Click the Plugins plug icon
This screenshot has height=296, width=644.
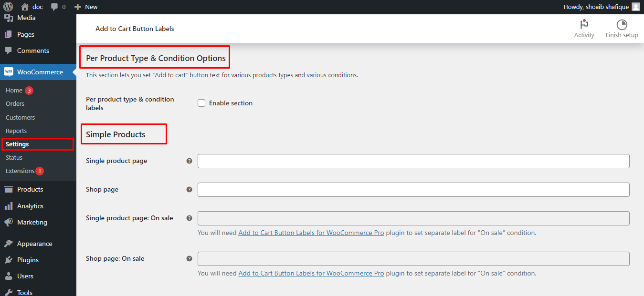tap(9, 260)
